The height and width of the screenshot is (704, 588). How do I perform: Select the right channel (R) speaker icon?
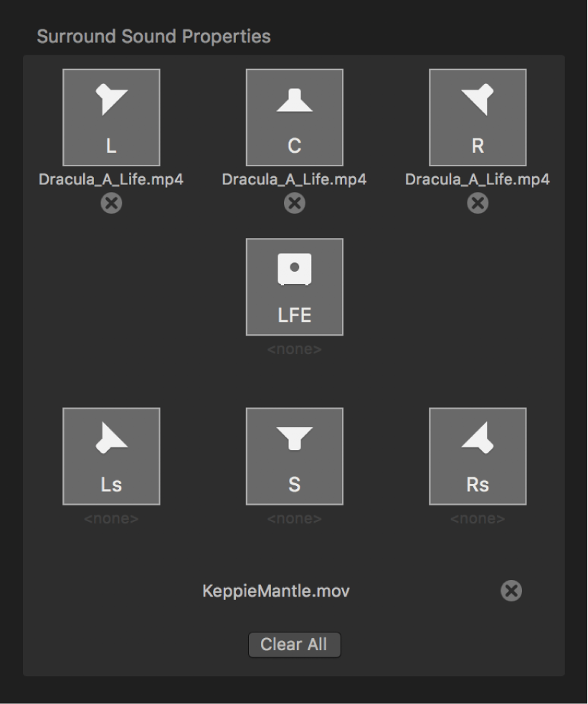(x=478, y=118)
